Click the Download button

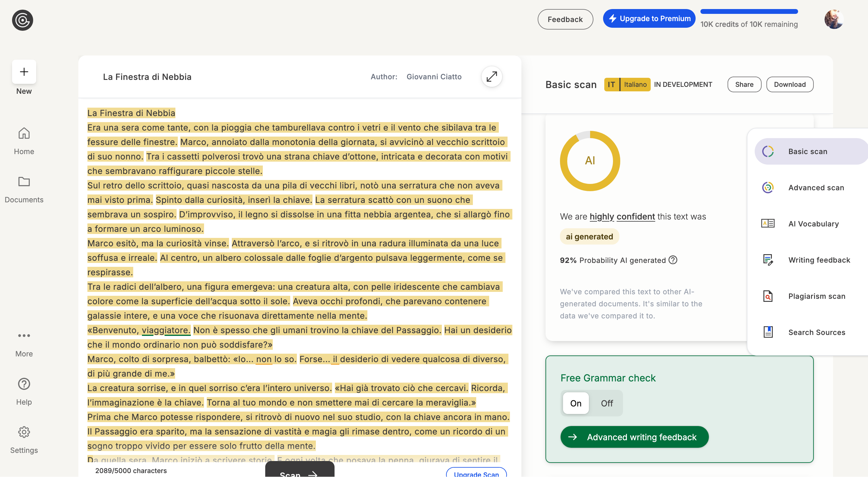(x=790, y=84)
